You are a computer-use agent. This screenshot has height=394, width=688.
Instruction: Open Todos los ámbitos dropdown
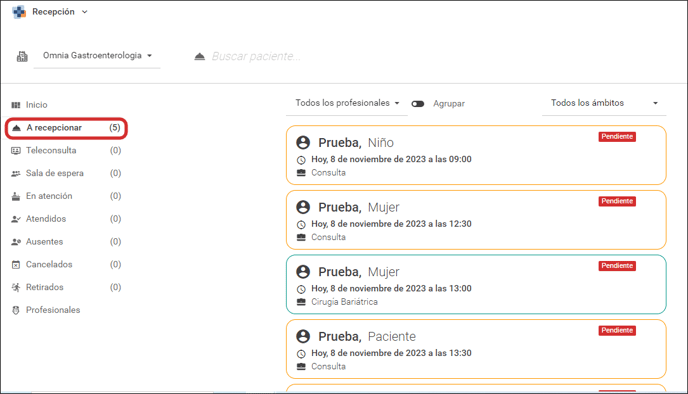[x=604, y=103]
